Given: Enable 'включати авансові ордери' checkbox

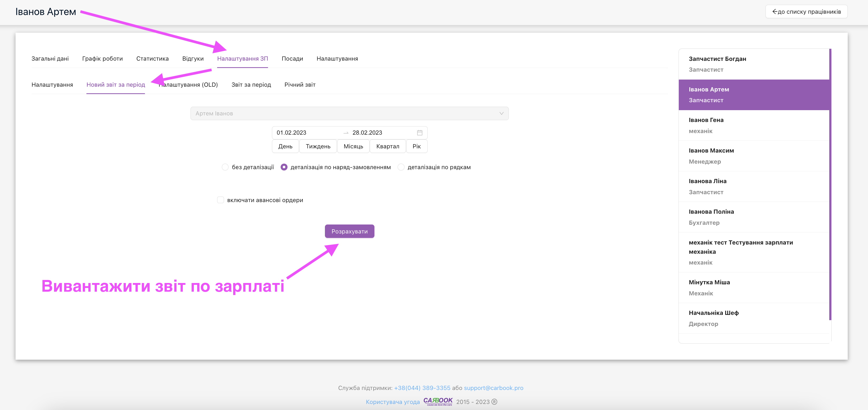Looking at the screenshot, I should [220, 200].
